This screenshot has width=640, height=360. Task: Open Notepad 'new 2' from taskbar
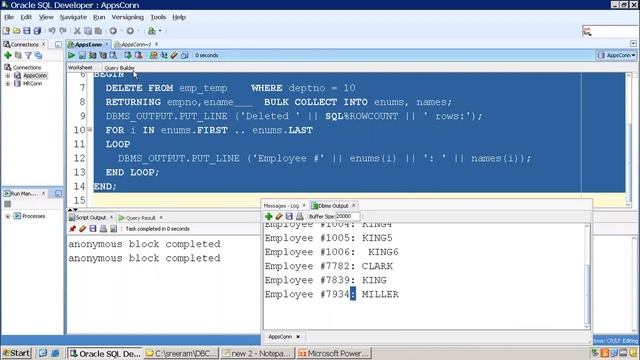click(x=258, y=353)
